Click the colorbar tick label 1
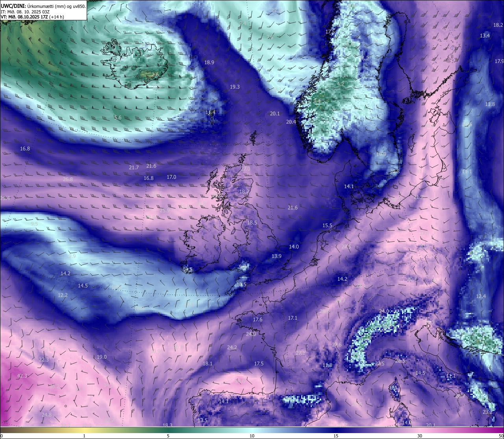This screenshot has width=504, height=439. [84, 436]
